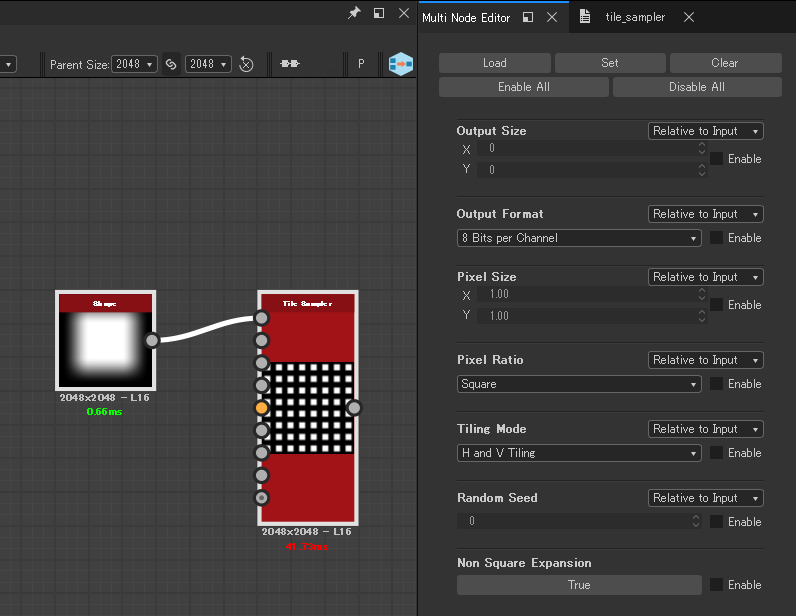Click the Enable All button
Image resolution: width=796 pixels, height=616 pixels.
[x=524, y=87]
